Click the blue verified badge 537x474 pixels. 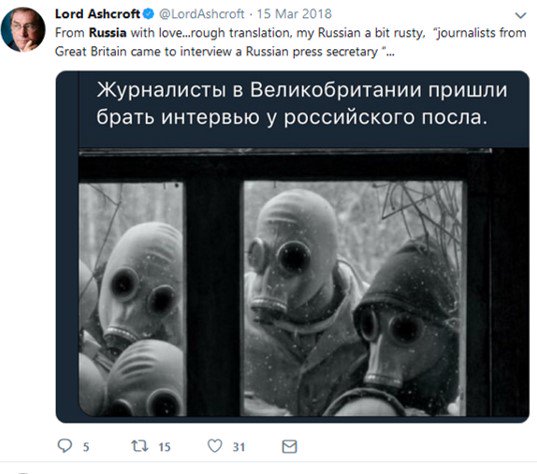149,14
